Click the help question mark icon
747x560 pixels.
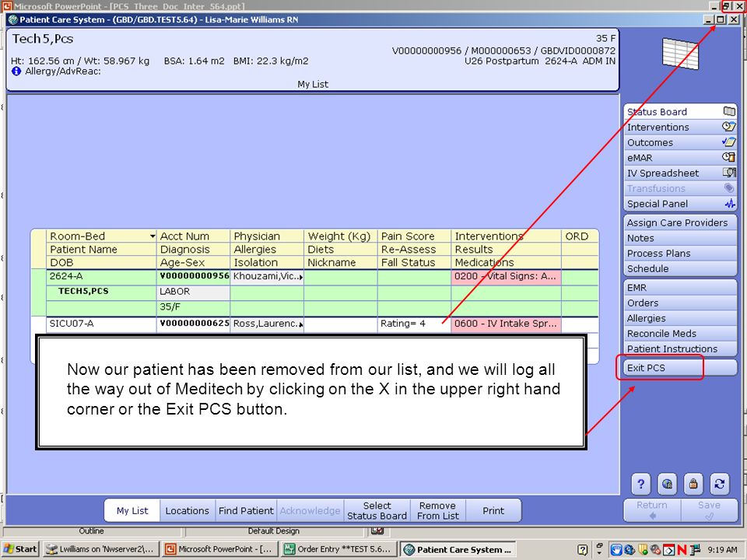pos(640,485)
